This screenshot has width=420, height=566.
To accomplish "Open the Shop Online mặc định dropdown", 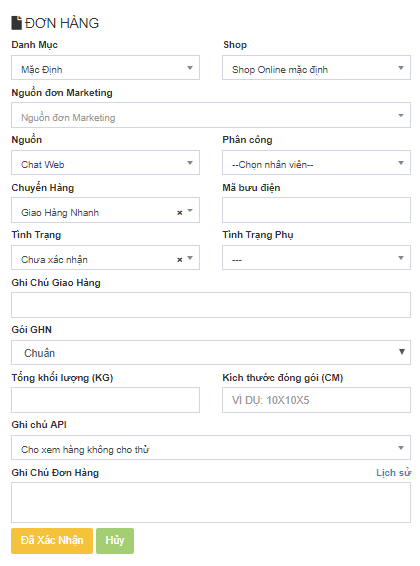I will tap(316, 68).
